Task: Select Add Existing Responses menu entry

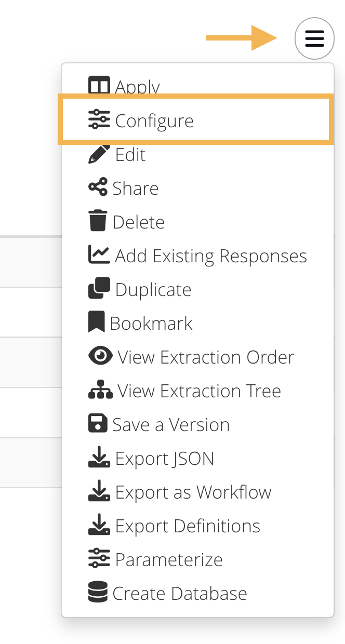Action: click(210, 256)
